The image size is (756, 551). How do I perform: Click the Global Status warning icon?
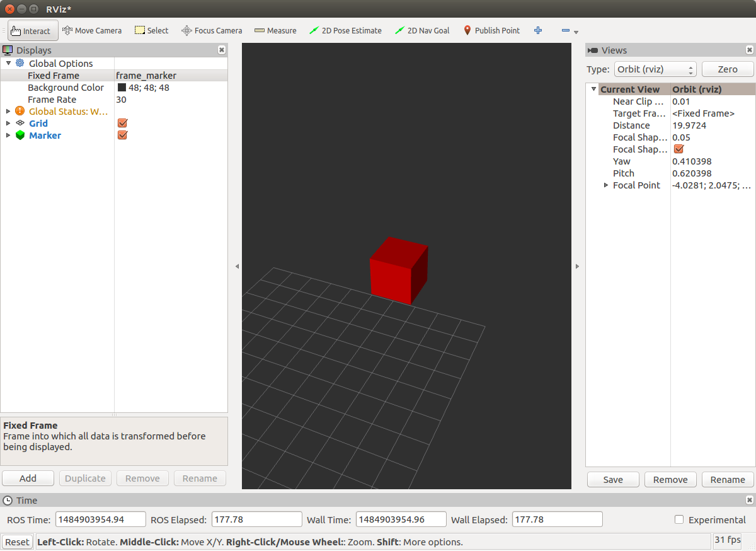(20, 111)
